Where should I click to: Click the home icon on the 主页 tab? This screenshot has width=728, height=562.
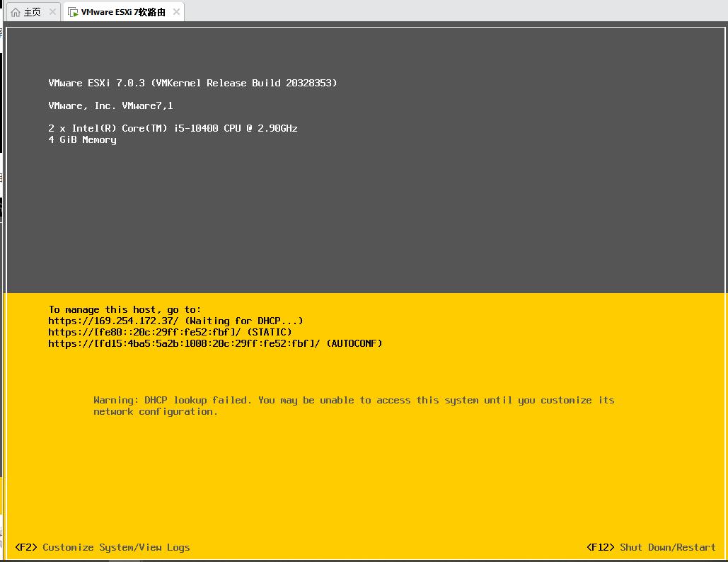(x=16, y=12)
